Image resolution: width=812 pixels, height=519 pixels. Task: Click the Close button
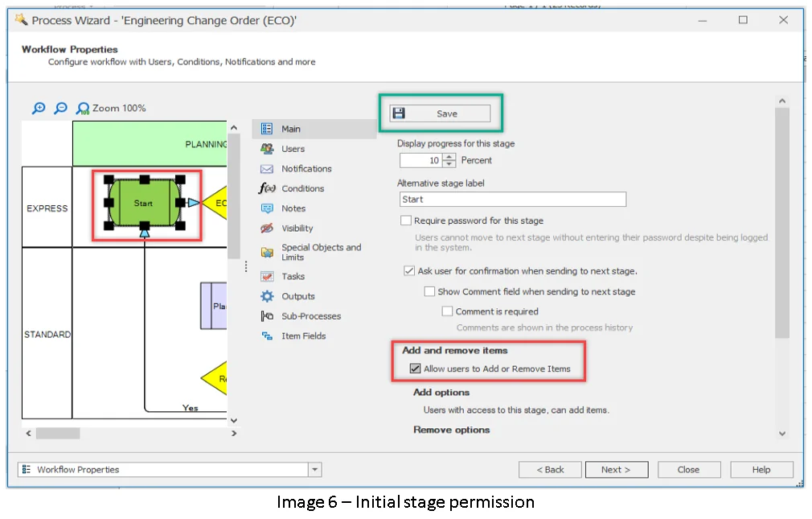click(689, 470)
